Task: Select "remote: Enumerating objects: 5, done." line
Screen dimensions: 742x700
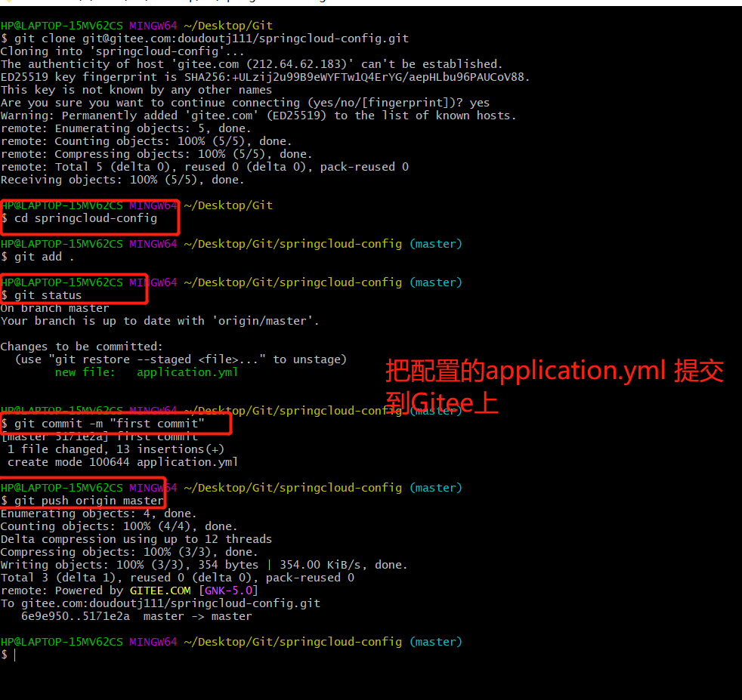Action: coord(126,128)
